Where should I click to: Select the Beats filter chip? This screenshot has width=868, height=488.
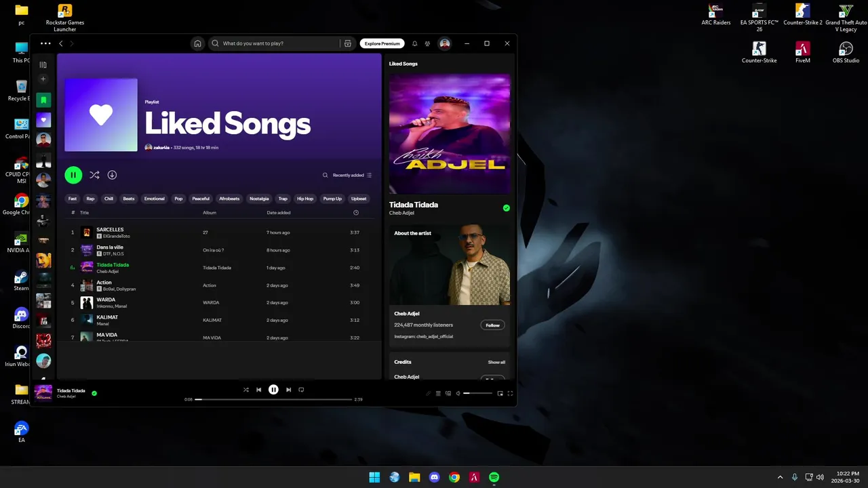[129, 199]
